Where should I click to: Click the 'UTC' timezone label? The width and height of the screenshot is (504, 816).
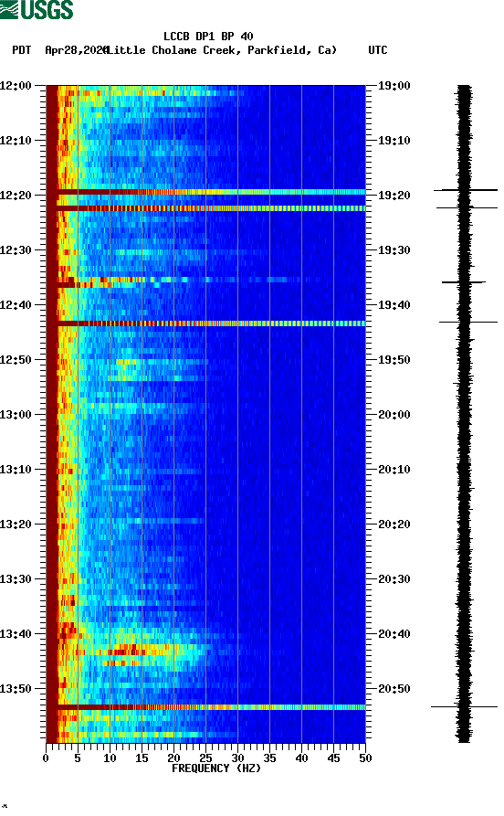click(378, 50)
